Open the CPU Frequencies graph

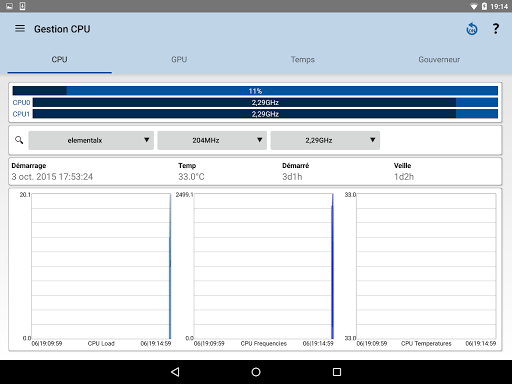pyautogui.click(x=263, y=266)
